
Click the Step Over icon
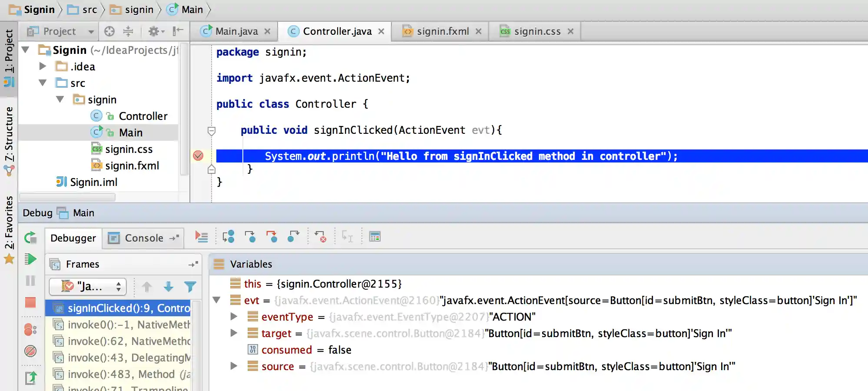tap(228, 237)
